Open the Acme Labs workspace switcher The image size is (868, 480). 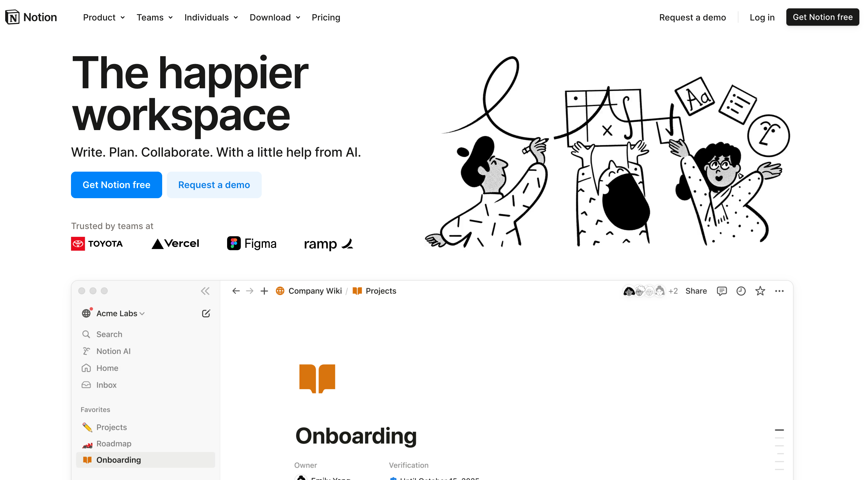(114, 313)
